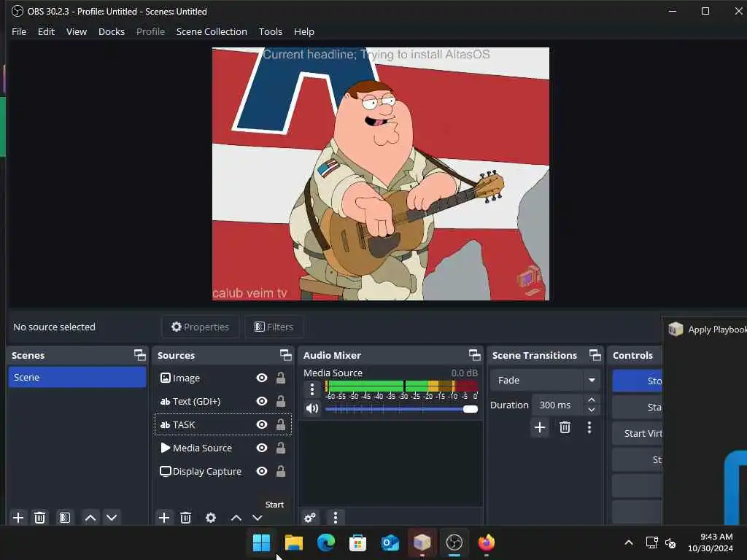The image size is (747, 560).
Task: Toggle lock on TASK source
Action: point(281,425)
